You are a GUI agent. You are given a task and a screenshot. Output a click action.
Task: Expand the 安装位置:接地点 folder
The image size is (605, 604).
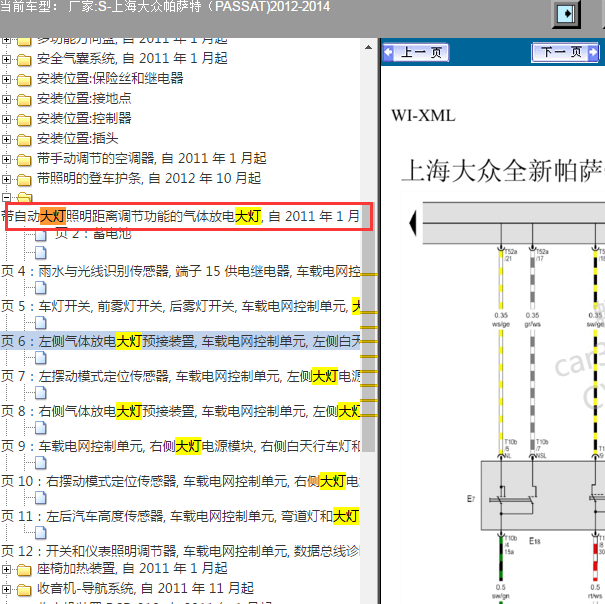pyautogui.click(x=6, y=99)
